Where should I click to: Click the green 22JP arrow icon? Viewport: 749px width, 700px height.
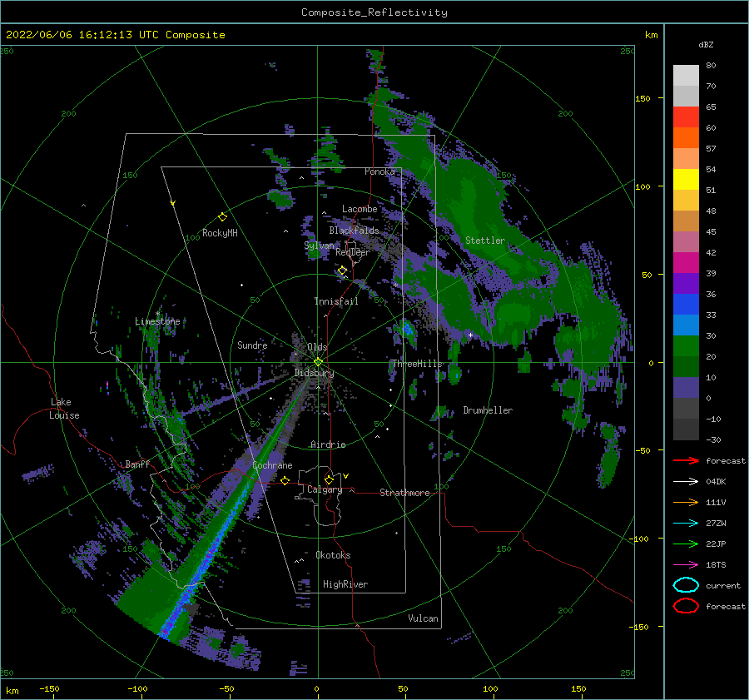coord(686,544)
